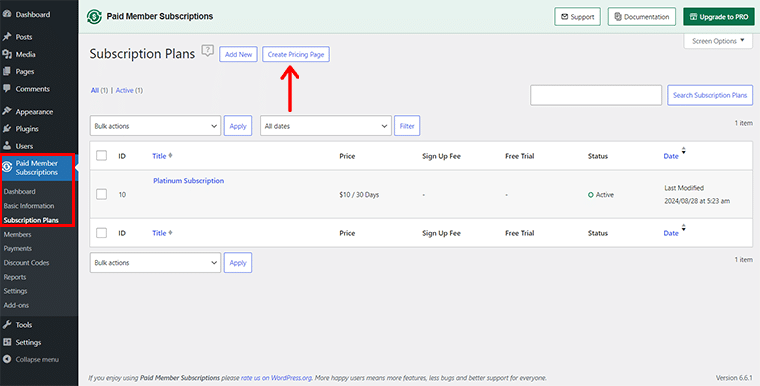Click the Settings icon in the sidebar
The height and width of the screenshot is (386, 760).
click(7, 342)
